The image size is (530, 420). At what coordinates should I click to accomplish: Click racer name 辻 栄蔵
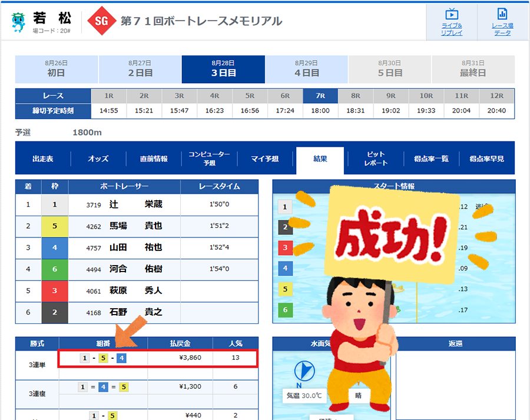pyautogui.click(x=136, y=204)
